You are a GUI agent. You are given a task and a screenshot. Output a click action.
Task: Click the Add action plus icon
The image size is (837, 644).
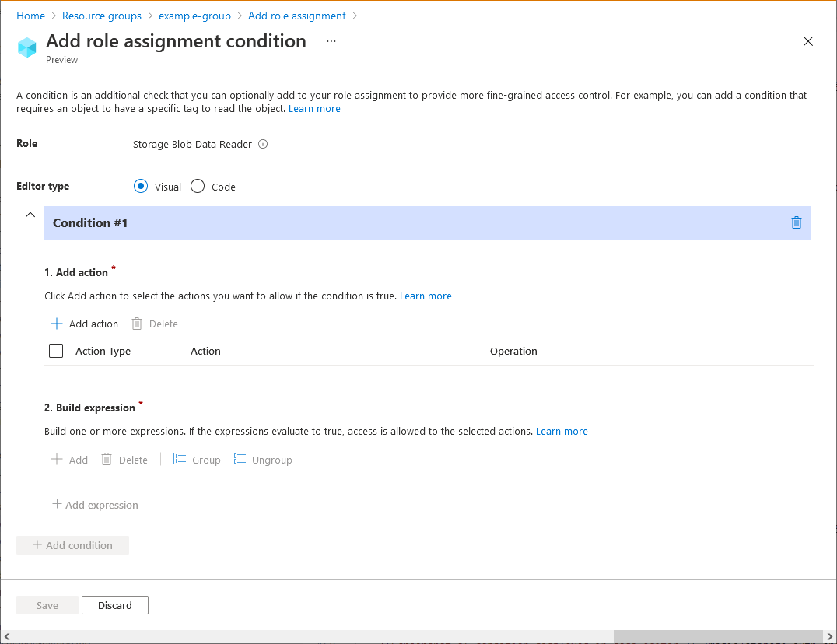pos(57,324)
